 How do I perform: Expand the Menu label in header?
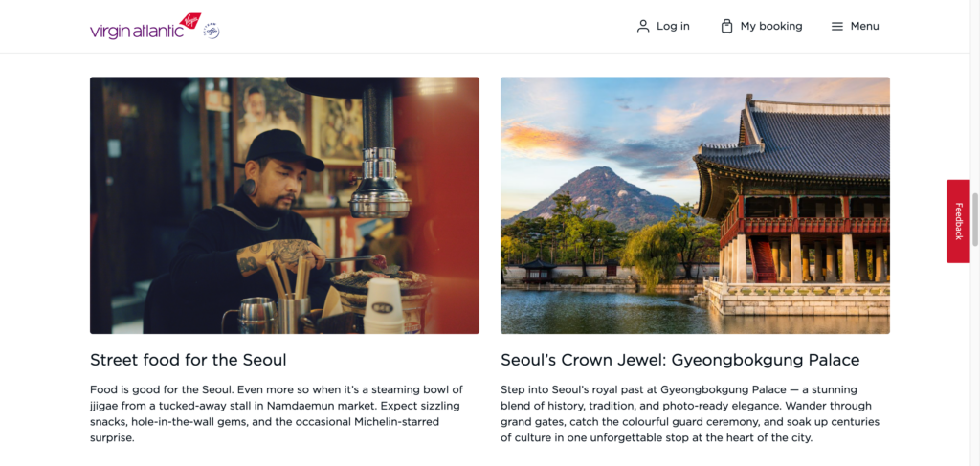pyautogui.click(x=865, y=26)
